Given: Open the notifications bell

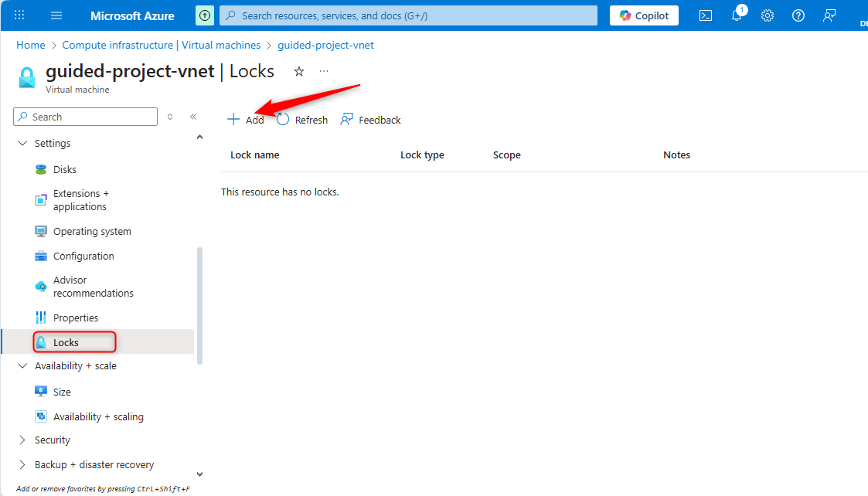Looking at the screenshot, I should click(737, 15).
